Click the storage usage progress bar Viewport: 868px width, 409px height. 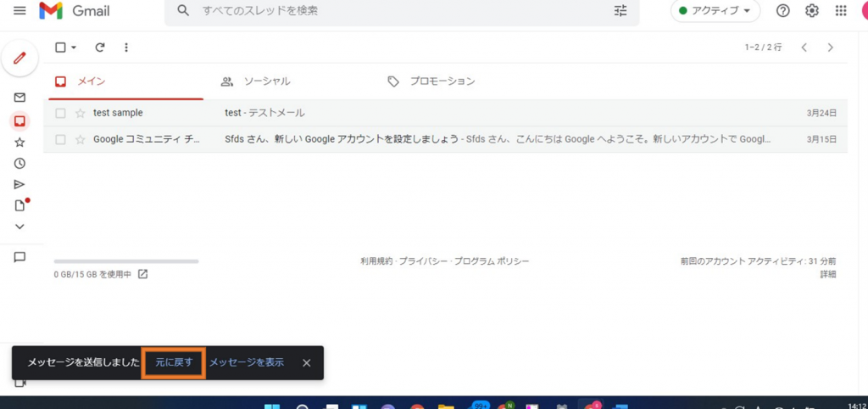pyautogui.click(x=126, y=261)
